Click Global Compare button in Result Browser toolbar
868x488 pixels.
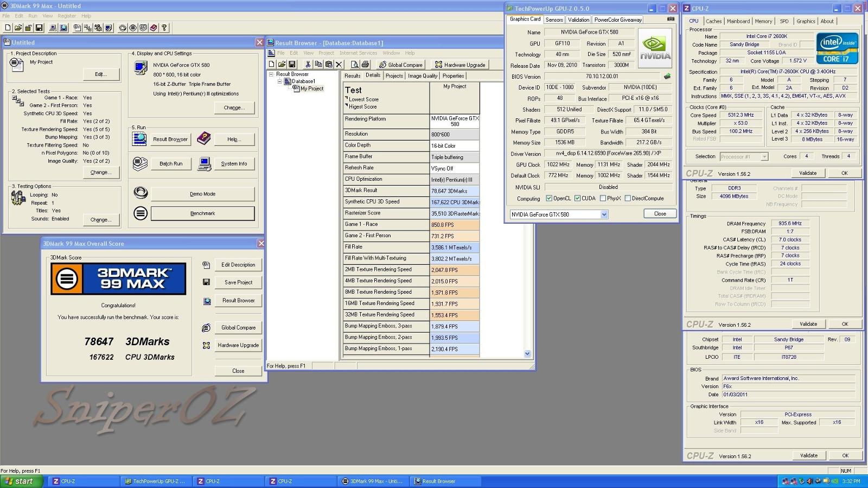(401, 65)
